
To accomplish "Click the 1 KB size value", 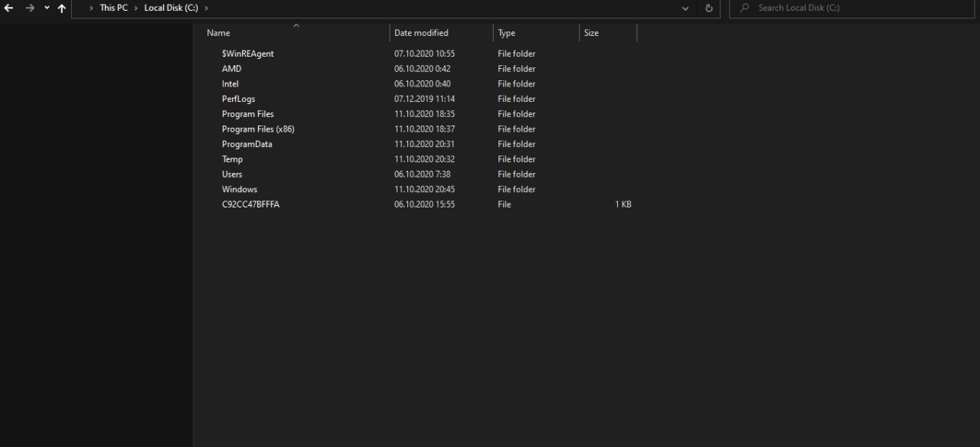I will click(x=623, y=204).
